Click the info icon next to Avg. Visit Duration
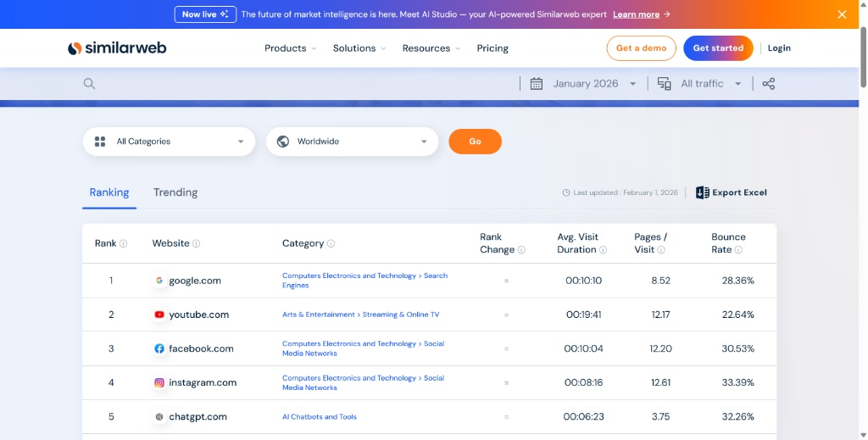 pyautogui.click(x=603, y=250)
